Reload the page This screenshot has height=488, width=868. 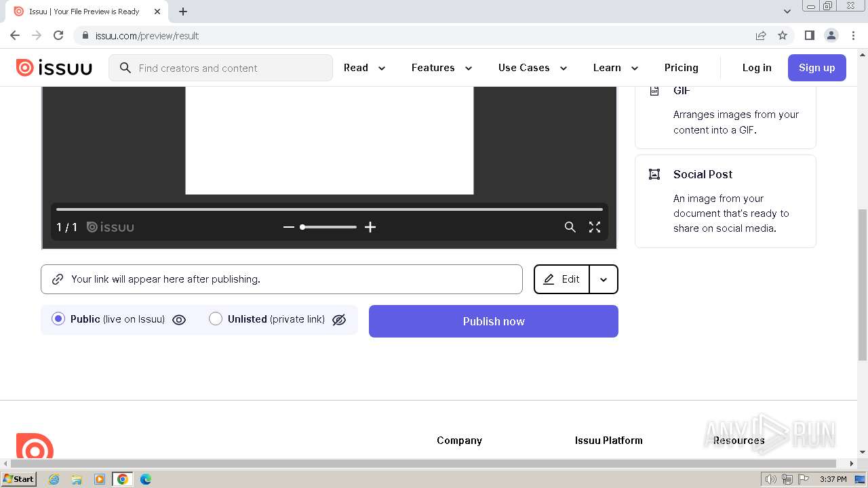coord(58,35)
